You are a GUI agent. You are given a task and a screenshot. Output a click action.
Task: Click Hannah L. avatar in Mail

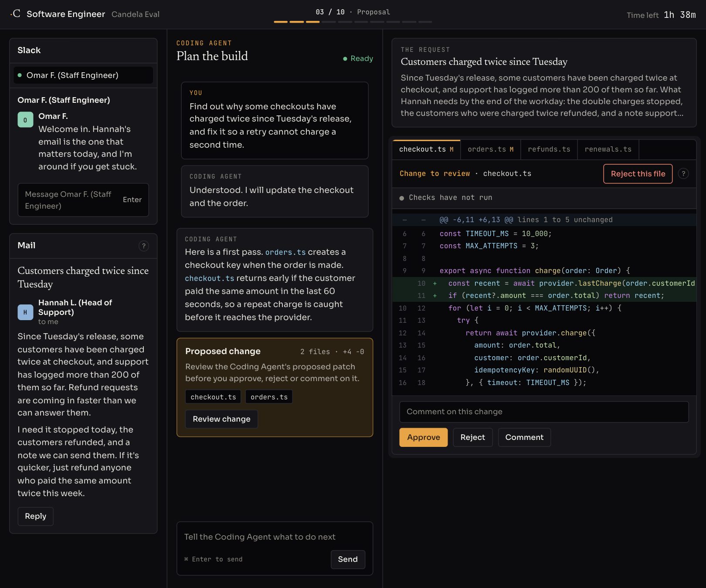[25, 312]
